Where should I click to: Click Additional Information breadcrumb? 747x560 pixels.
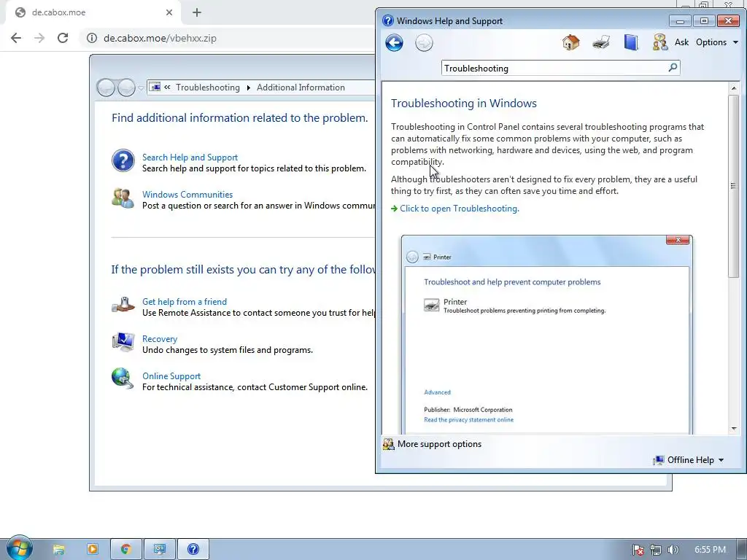(301, 87)
